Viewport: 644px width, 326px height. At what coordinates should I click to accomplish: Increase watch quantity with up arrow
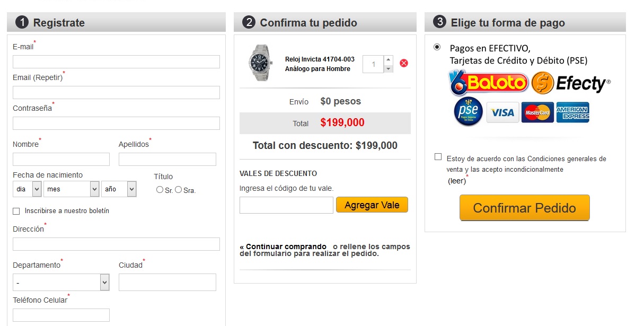389,60
